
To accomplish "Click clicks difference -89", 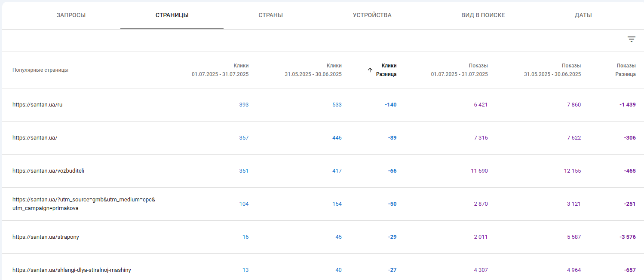I will pyautogui.click(x=392, y=138).
